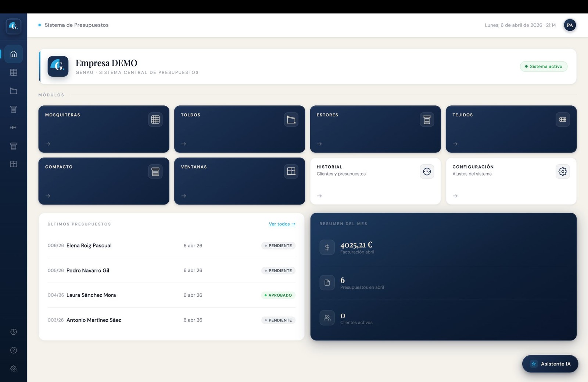588x382 pixels.
Task: Click the PA profile avatar in the header
Action: 570,25
